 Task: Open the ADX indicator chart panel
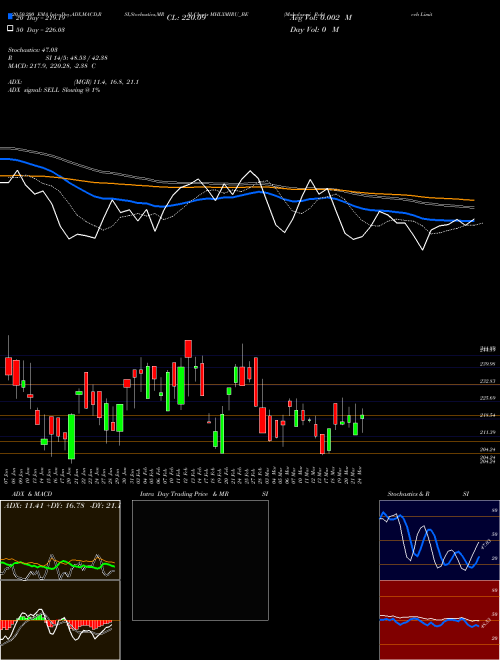pyautogui.click(x=60, y=540)
